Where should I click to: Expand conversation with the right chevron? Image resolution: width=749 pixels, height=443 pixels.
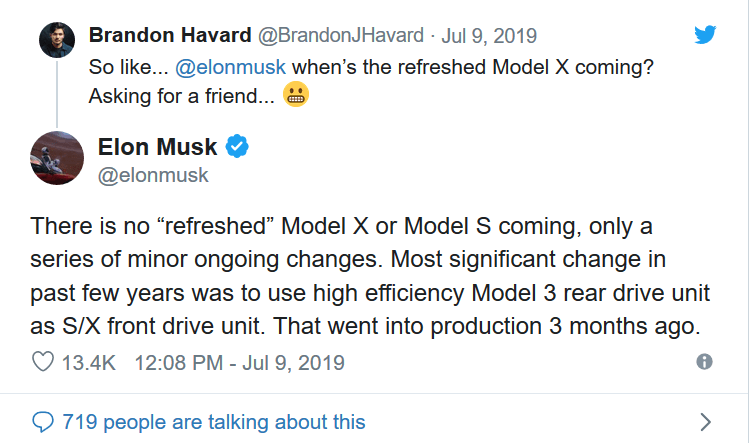tap(706, 422)
